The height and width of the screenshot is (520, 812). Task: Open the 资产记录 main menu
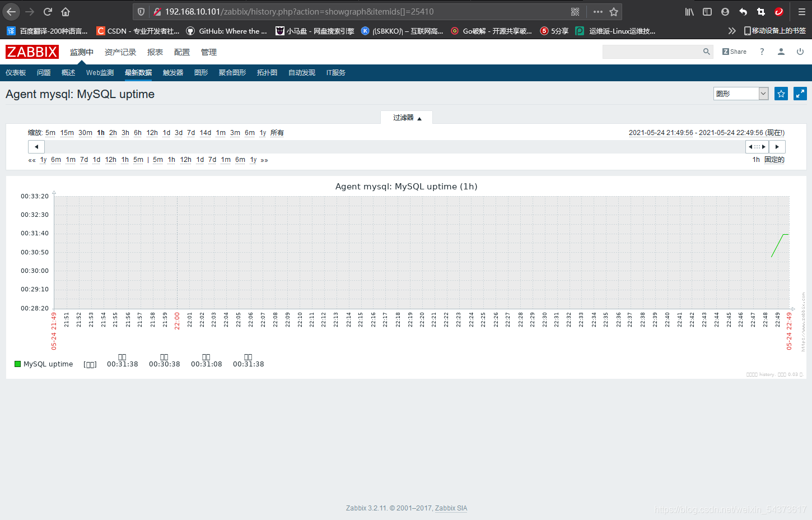(120, 52)
